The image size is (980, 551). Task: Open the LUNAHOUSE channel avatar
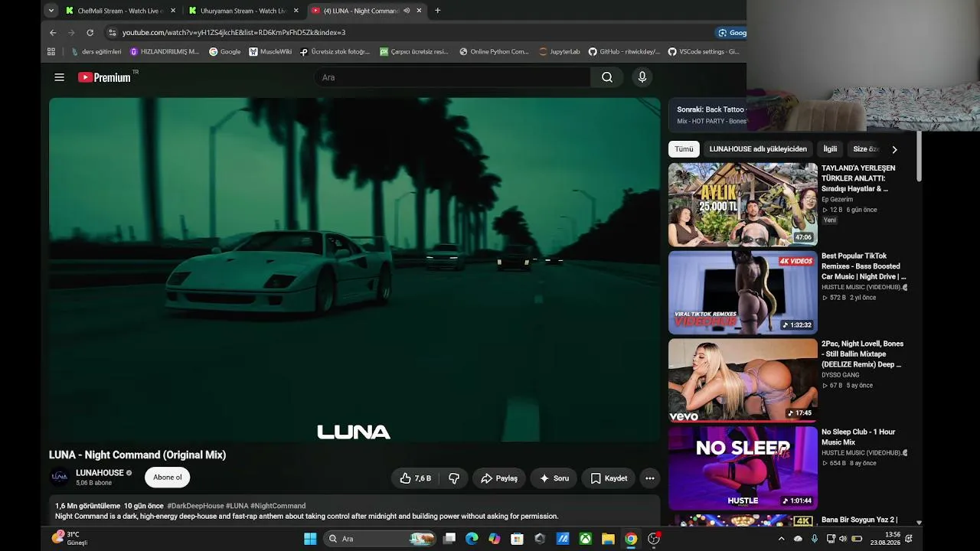pos(60,478)
